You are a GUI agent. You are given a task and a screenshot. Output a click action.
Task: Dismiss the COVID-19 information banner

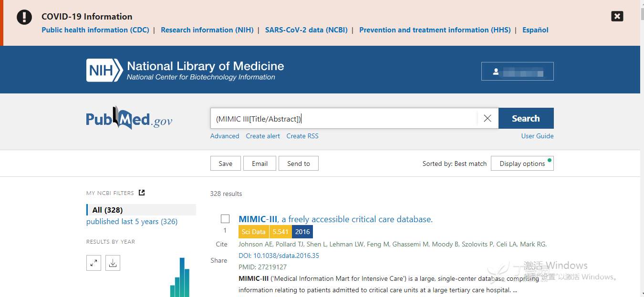click(x=617, y=16)
